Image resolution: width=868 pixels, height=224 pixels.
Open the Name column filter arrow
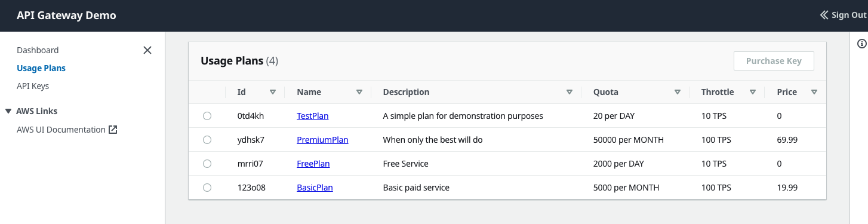(359, 92)
